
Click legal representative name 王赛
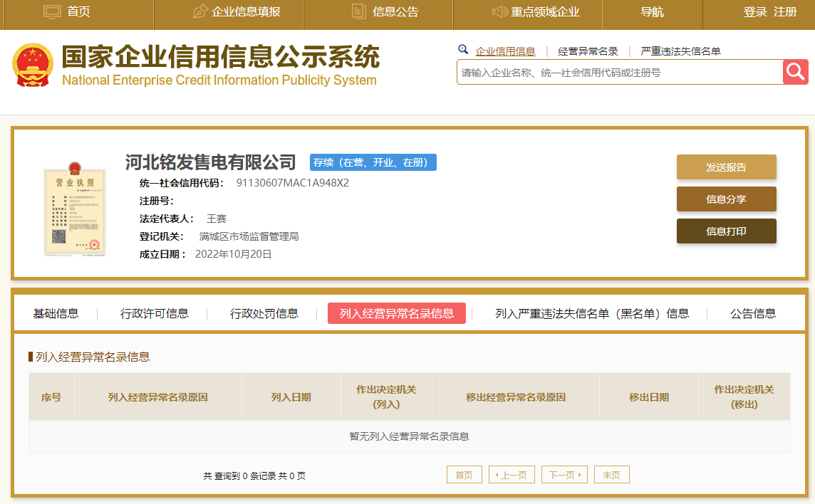click(217, 219)
